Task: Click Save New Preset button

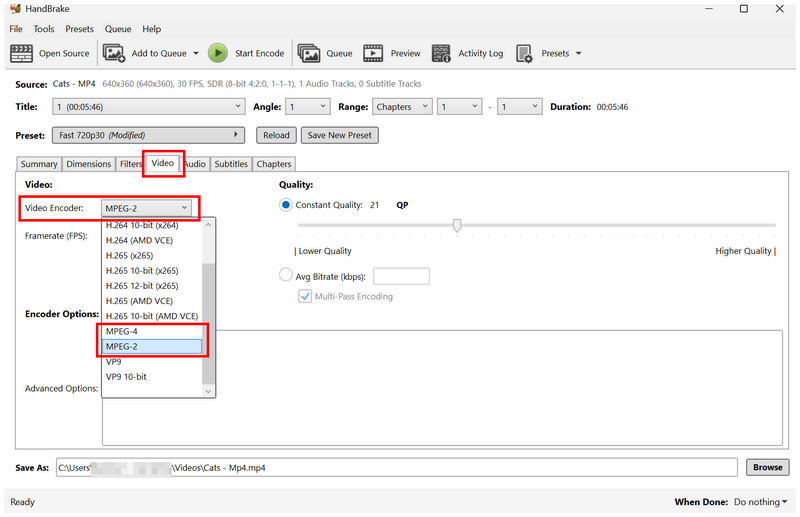Action: pos(339,135)
